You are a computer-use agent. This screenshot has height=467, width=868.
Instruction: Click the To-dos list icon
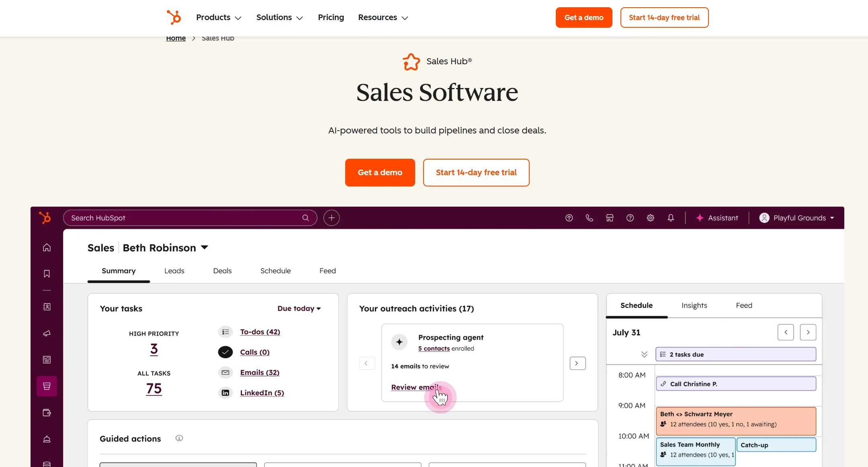point(225,332)
